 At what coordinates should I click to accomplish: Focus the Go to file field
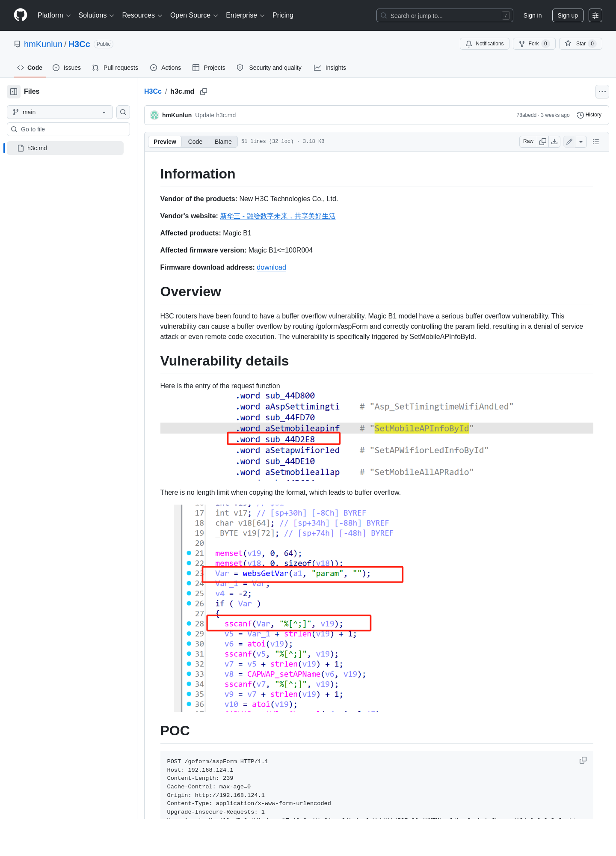tap(68, 129)
